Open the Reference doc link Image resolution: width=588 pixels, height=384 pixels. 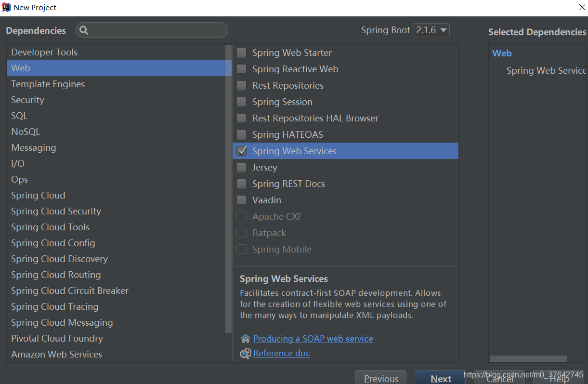(282, 353)
